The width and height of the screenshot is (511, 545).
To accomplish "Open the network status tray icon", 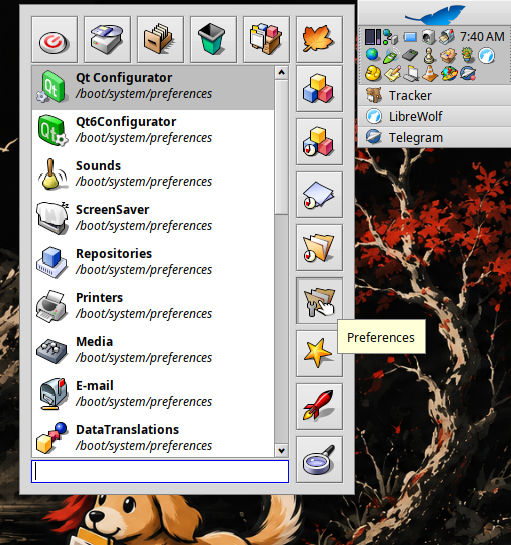I will click(390, 37).
